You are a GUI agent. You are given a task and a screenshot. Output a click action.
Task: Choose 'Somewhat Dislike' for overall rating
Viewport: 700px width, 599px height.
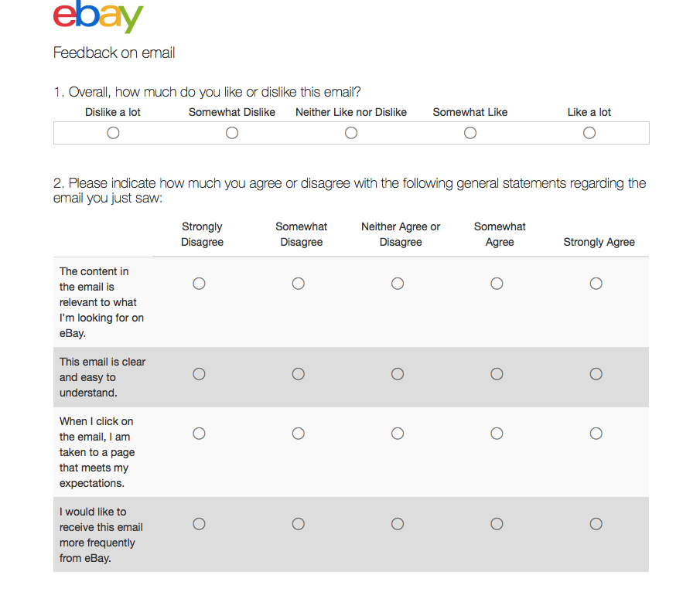coord(232,133)
